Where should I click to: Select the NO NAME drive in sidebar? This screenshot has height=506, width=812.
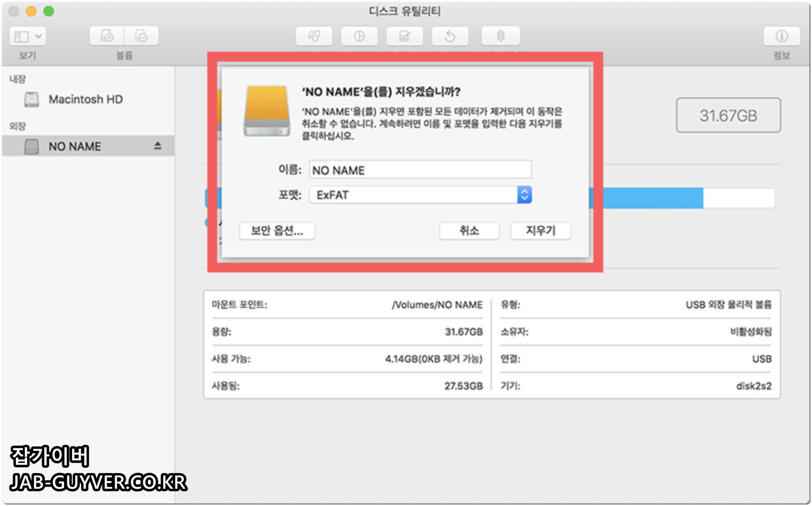click(x=75, y=146)
